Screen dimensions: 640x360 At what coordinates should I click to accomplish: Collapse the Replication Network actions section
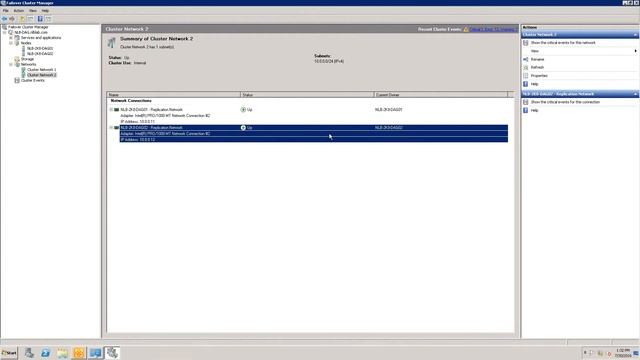point(635,94)
